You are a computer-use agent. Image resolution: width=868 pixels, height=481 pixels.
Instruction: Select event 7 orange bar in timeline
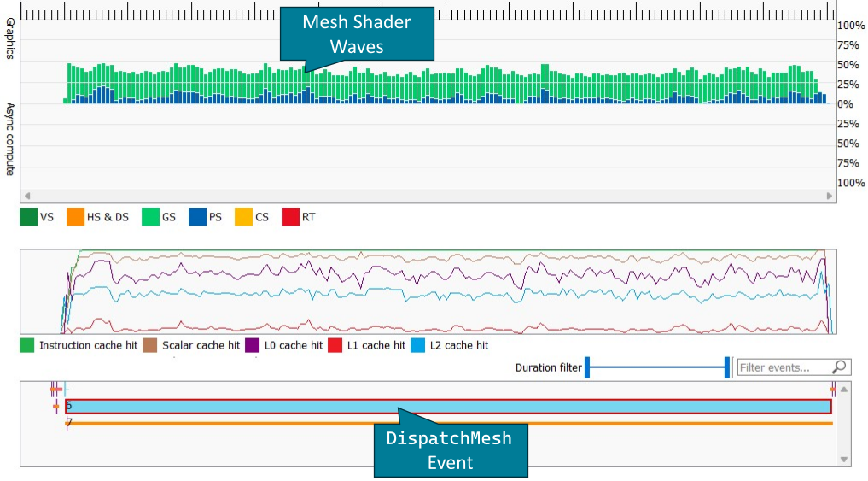447,423
